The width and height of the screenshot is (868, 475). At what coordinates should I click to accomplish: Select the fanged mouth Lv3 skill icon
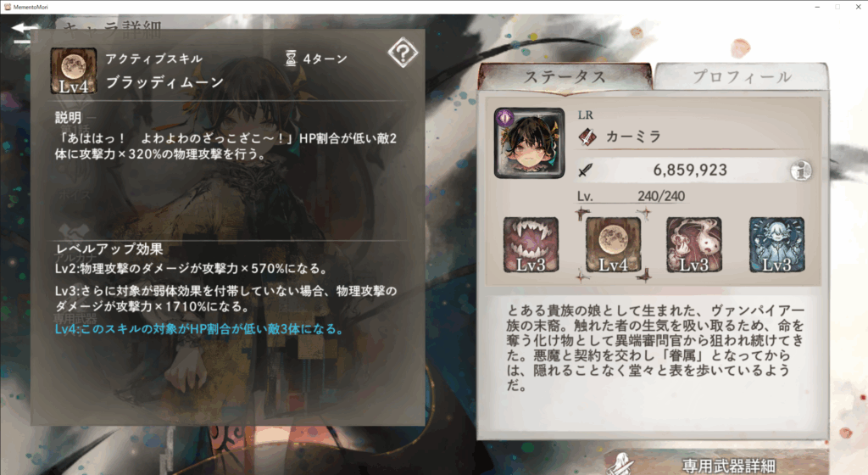(531, 244)
